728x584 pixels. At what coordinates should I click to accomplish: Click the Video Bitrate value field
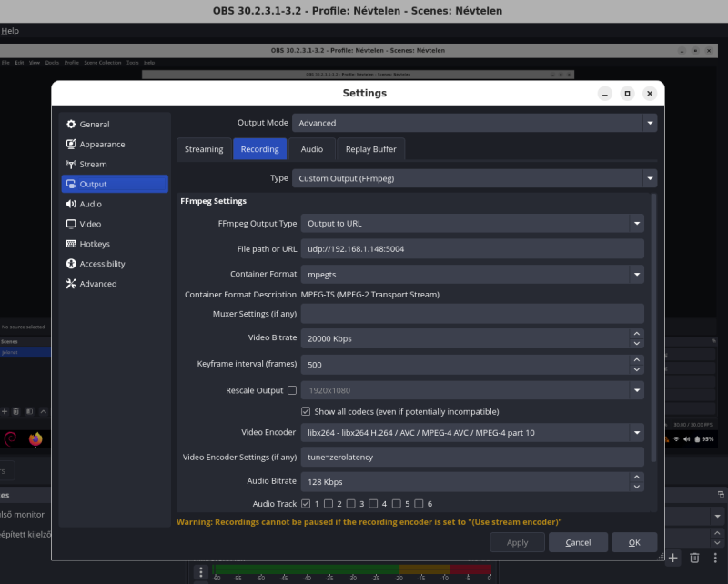click(x=465, y=338)
